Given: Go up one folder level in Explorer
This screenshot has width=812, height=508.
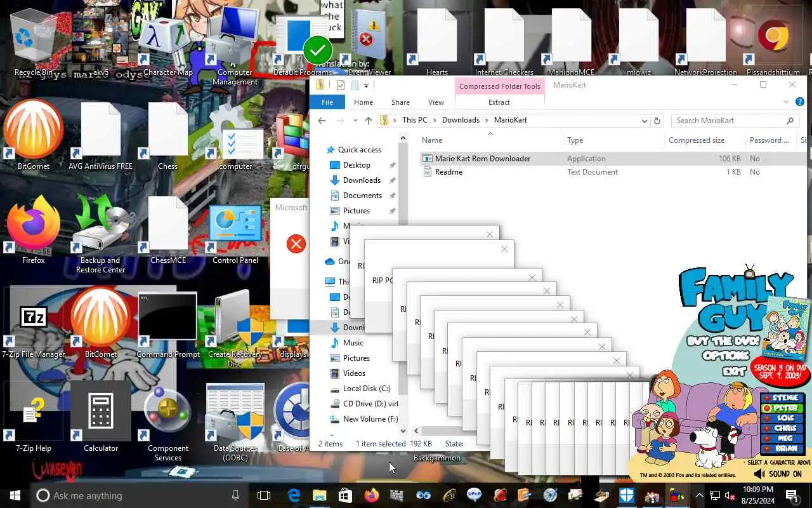Looking at the screenshot, I should click(x=368, y=120).
